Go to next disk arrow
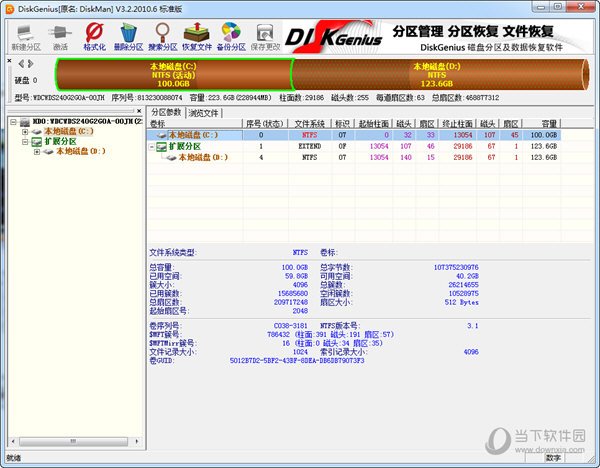600x468 pixels. 31,64
